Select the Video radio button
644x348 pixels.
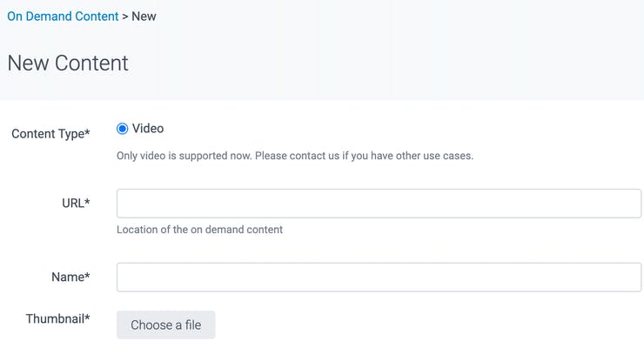pyautogui.click(x=122, y=129)
